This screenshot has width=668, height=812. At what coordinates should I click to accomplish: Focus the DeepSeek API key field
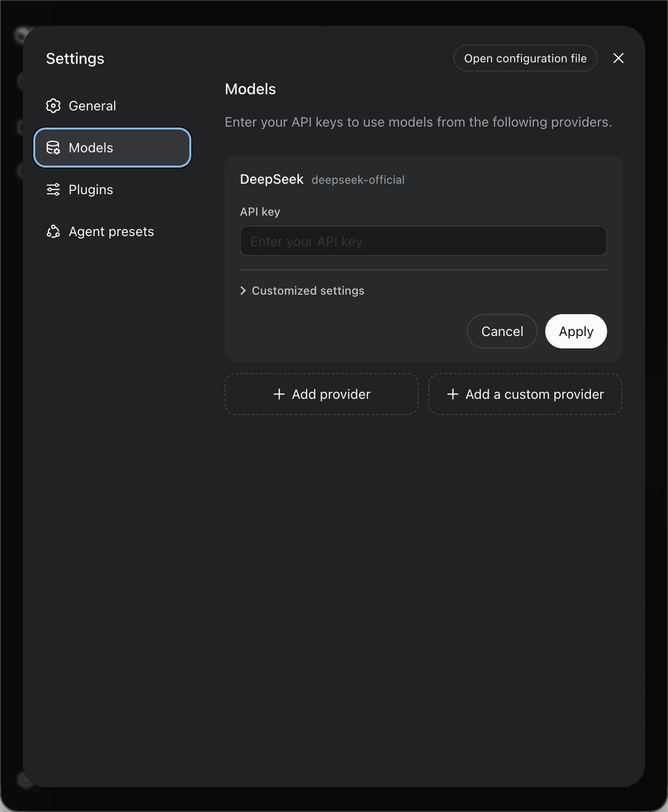point(423,241)
